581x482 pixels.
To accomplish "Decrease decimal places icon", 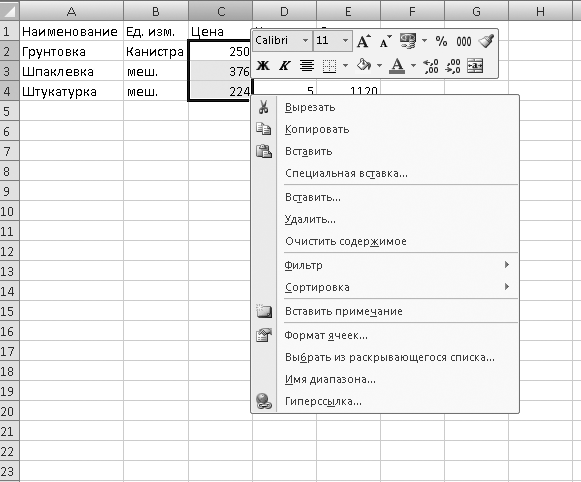I will tap(453, 66).
